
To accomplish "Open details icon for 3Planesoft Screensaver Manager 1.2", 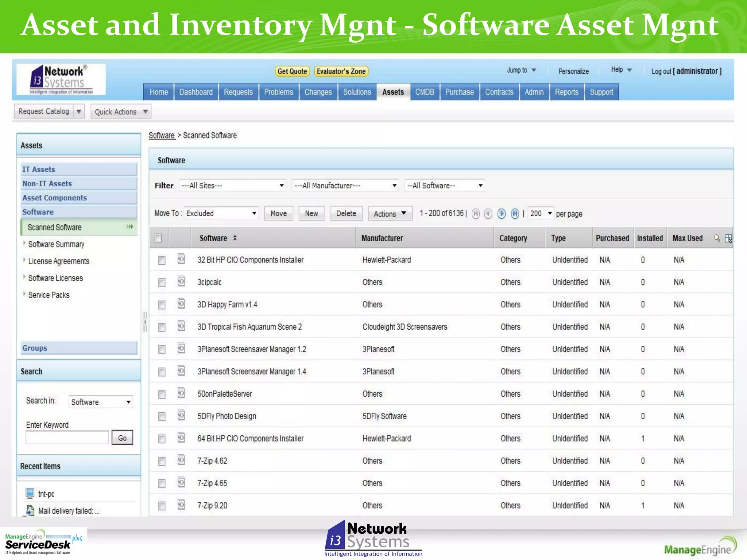I will coord(181,348).
